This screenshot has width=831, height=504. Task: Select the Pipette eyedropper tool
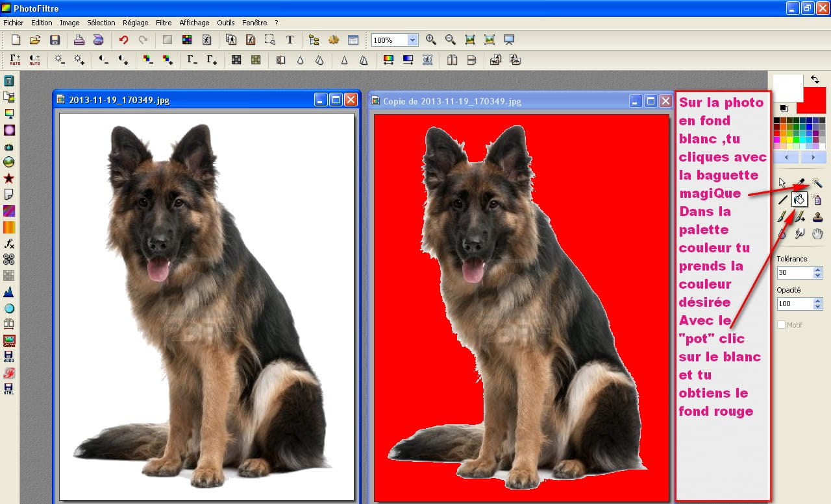[800, 183]
